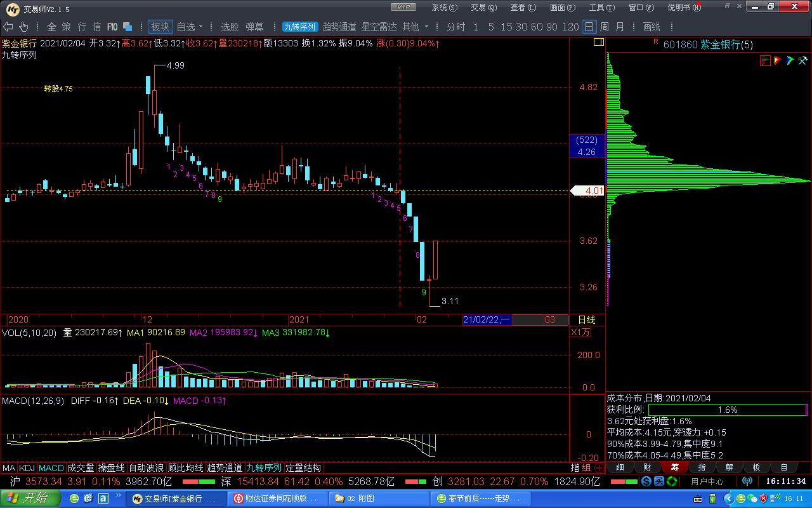Click the red-yellow flame chip icon
This screenshot has height=508, width=812.
pyautogui.click(x=778, y=60)
